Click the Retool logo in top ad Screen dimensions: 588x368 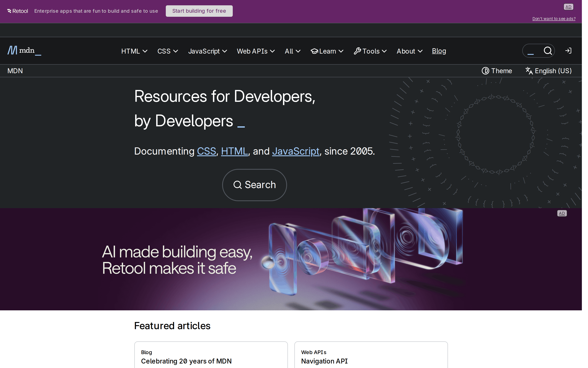(18, 11)
